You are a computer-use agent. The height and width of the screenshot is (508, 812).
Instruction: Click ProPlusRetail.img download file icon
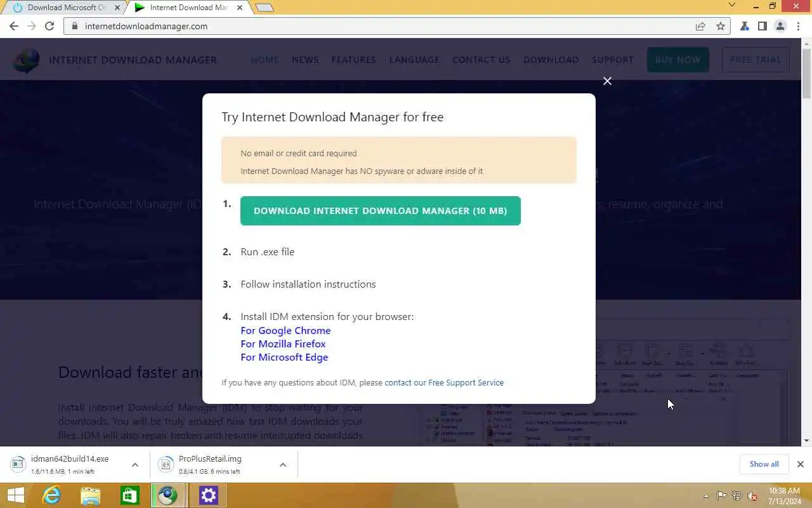coord(166,464)
